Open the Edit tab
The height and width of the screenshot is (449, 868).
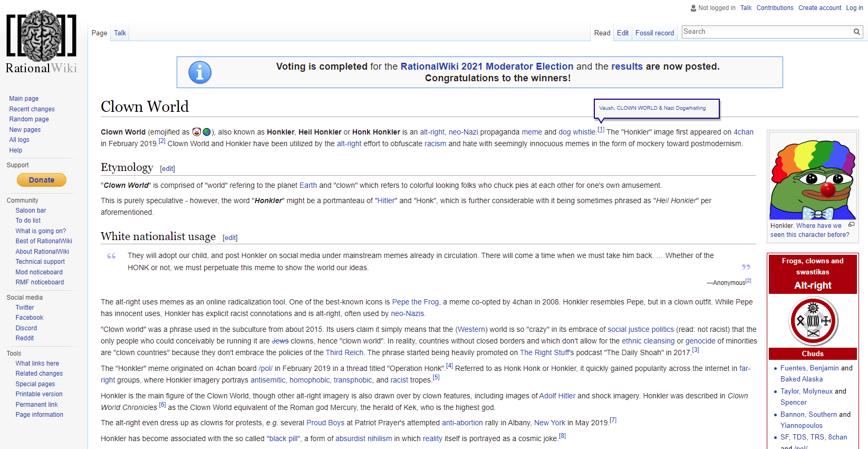click(623, 33)
